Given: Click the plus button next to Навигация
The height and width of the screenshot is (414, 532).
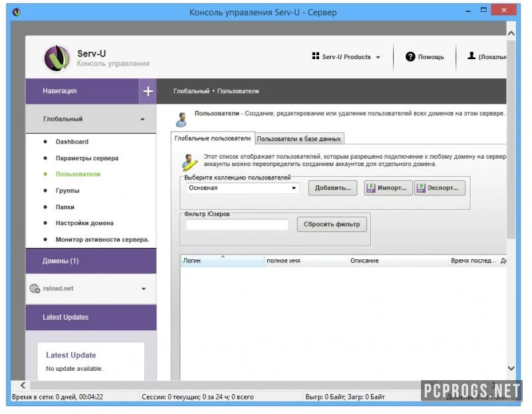Looking at the screenshot, I should click(x=148, y=91).
